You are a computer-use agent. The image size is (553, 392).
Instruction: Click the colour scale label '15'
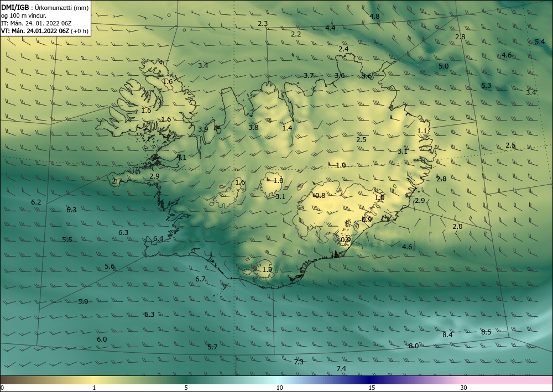(372, 388)
